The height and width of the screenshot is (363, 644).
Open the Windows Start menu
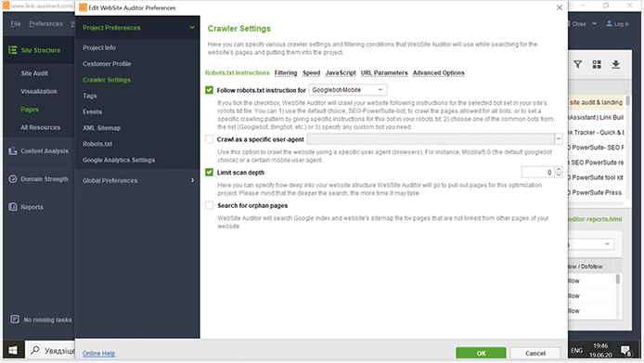pos(13,350)
